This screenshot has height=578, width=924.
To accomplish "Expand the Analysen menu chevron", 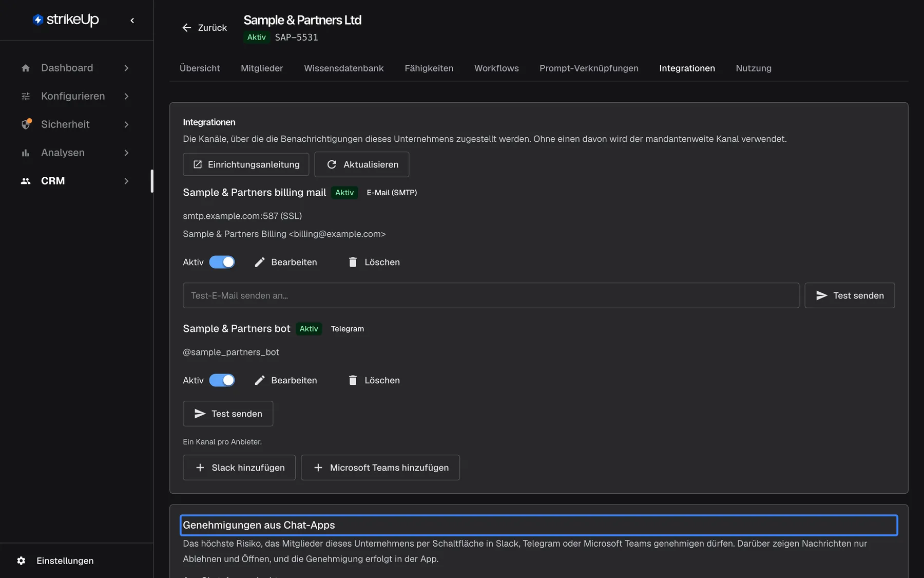I will tap(126, 153).
